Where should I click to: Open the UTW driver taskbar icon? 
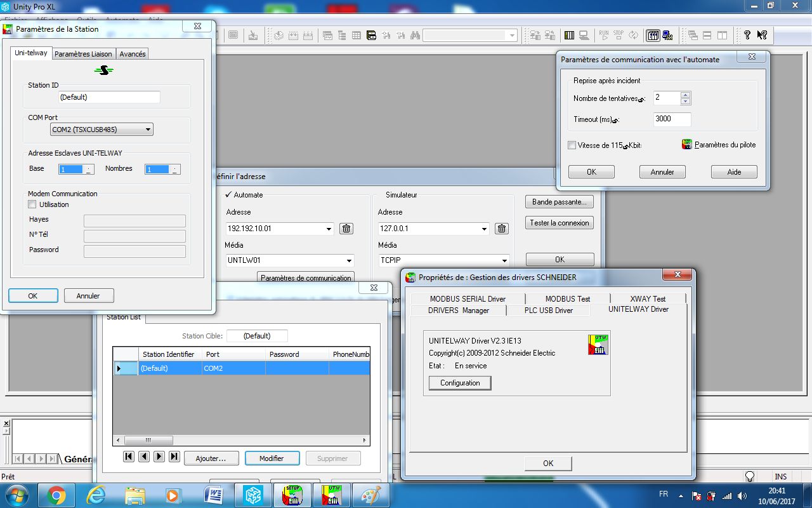coord(334,495)
